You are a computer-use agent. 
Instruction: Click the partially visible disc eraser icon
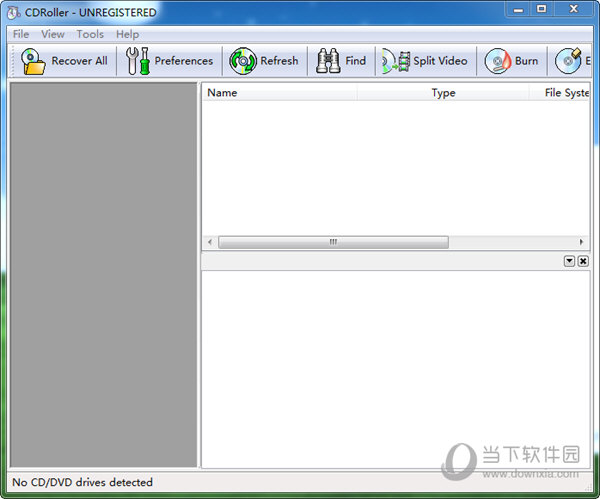tap(568, 61)
